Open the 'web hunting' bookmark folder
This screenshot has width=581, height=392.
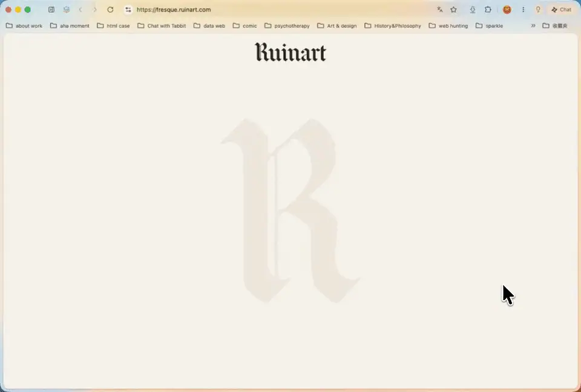coord(448,25)
